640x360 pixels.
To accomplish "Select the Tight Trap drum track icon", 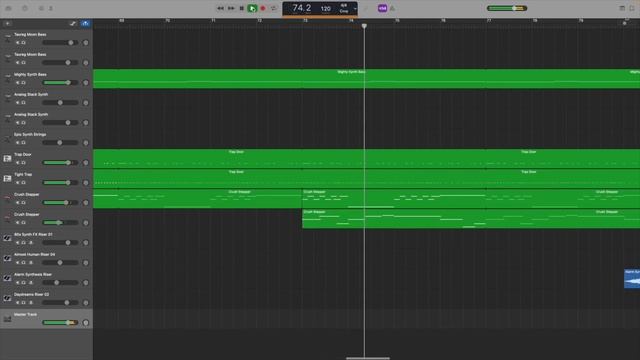I will 8,178.
